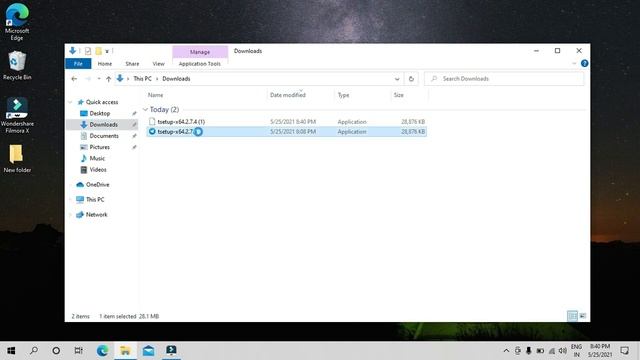This screenshot has width=640, height=360.
Task: Open the notification center
Action: point(624,351)
